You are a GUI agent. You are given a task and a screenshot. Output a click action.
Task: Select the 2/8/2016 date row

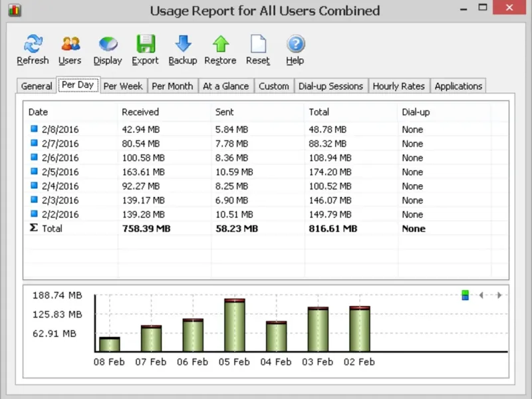pos(266,129)
